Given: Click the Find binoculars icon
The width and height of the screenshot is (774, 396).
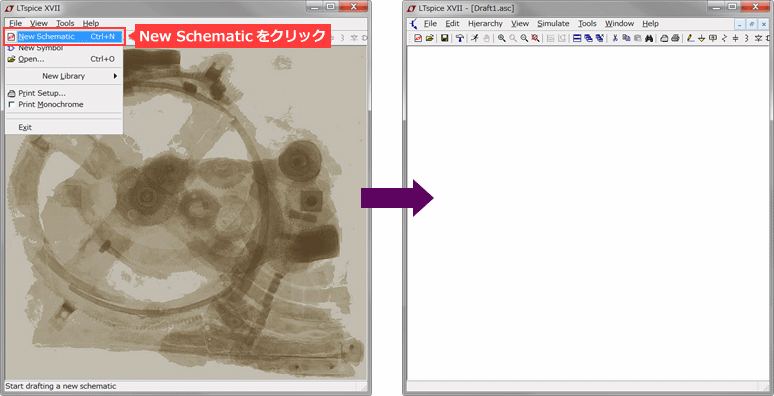Looking at the screenshot, I should (x=649, y=38).
